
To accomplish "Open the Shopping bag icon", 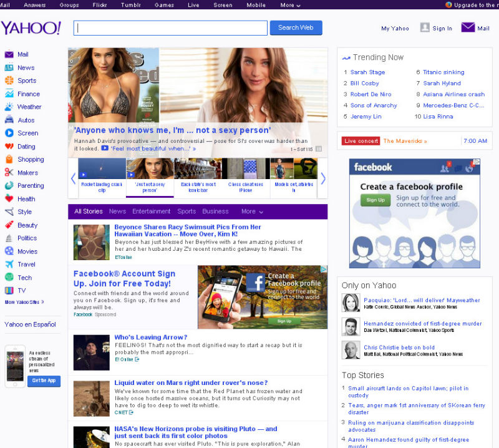I will (x=9, y=159).
